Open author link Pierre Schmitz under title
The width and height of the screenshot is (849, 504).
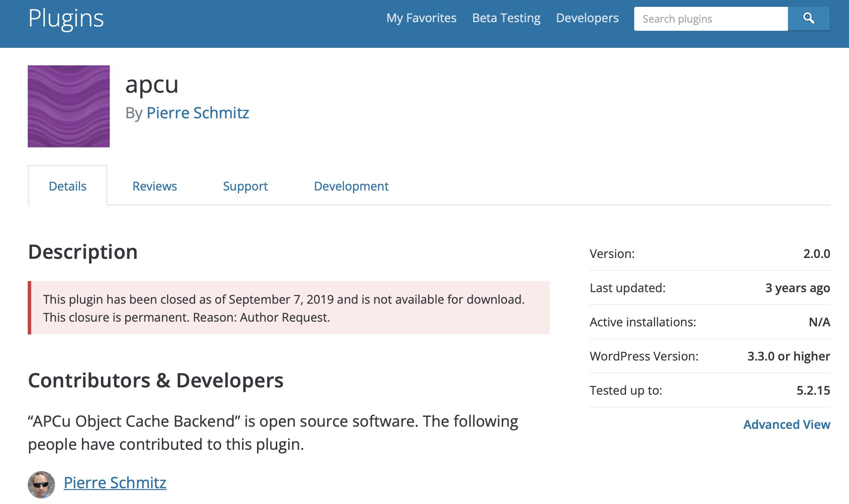tap(198, 113)
